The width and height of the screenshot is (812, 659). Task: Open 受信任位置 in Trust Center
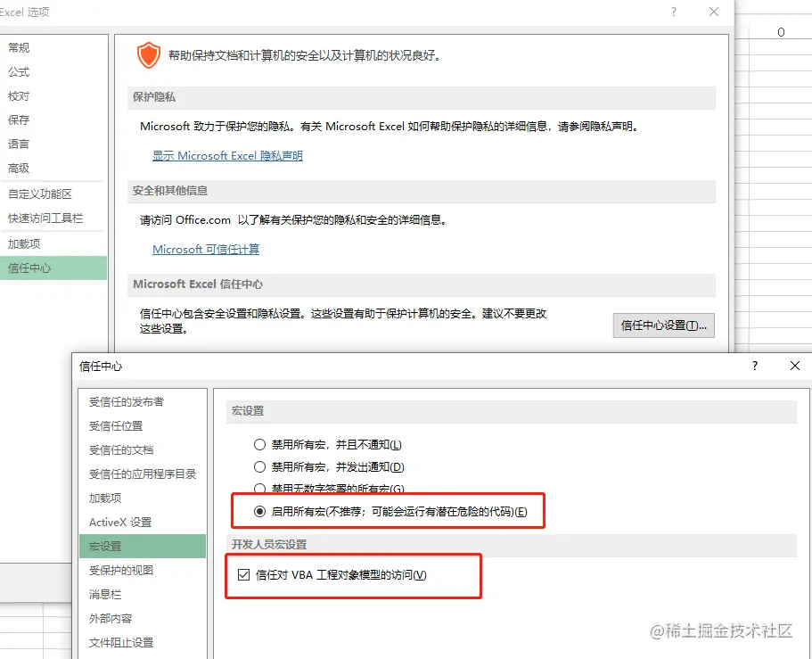(x=143, y=426)
